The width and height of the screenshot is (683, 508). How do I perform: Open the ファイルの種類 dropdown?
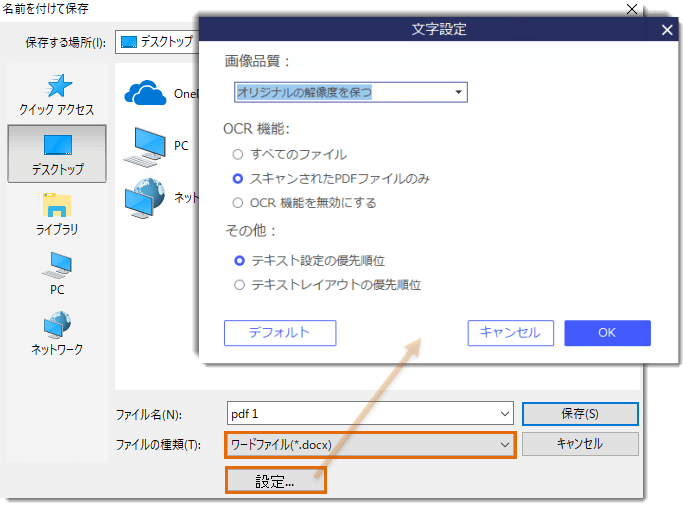coord(505,444)
